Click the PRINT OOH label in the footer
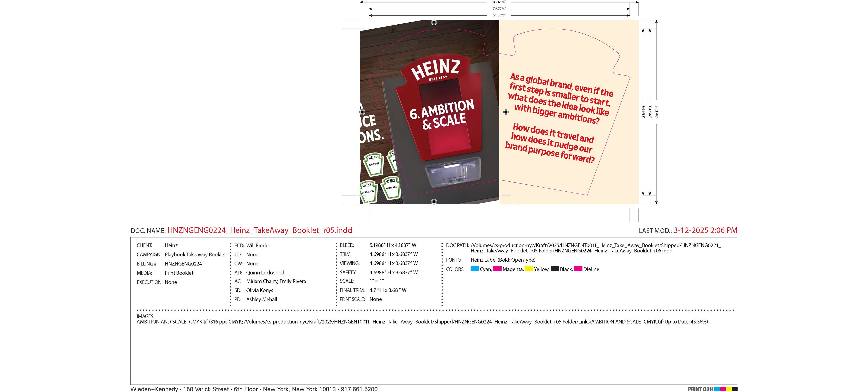 [x=700, y=389]
